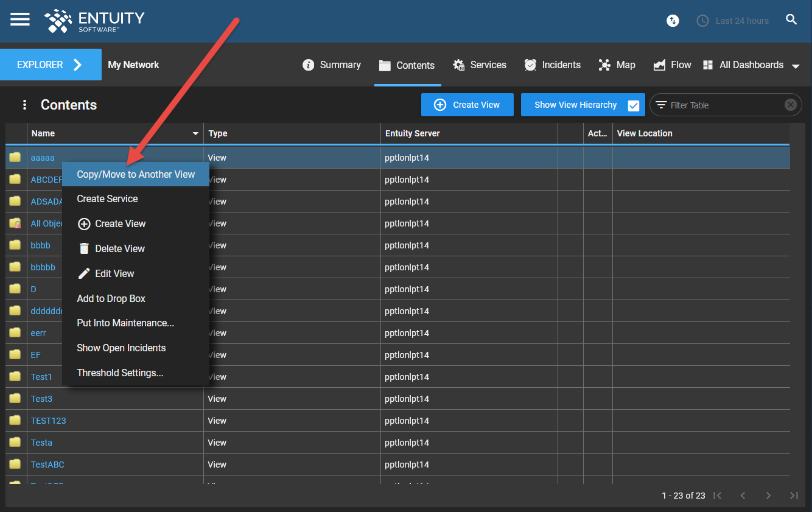
Task: Switch to the Contents tab
Action: pos(407,65)
